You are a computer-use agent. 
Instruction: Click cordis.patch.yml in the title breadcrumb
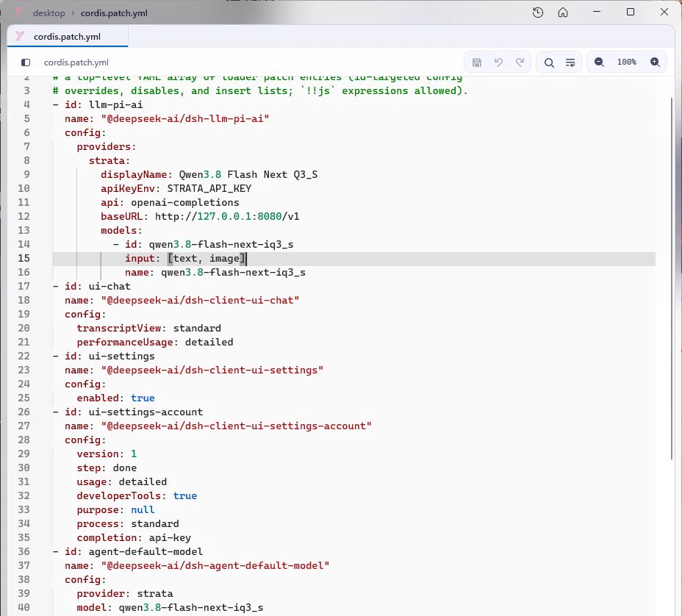pyautogui.click(x=114, y=13)
